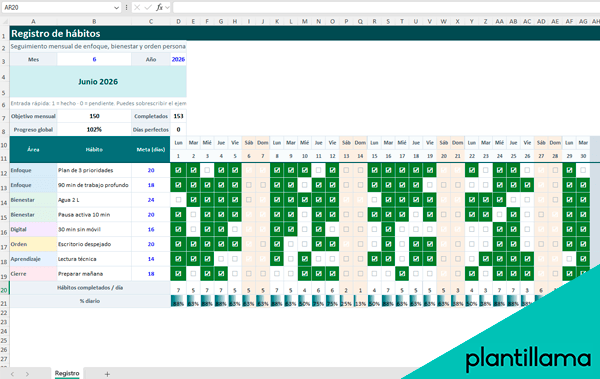600x379 pixels.
Task: Select Hábitos completados / día label cell
Action: pos(90,288)
